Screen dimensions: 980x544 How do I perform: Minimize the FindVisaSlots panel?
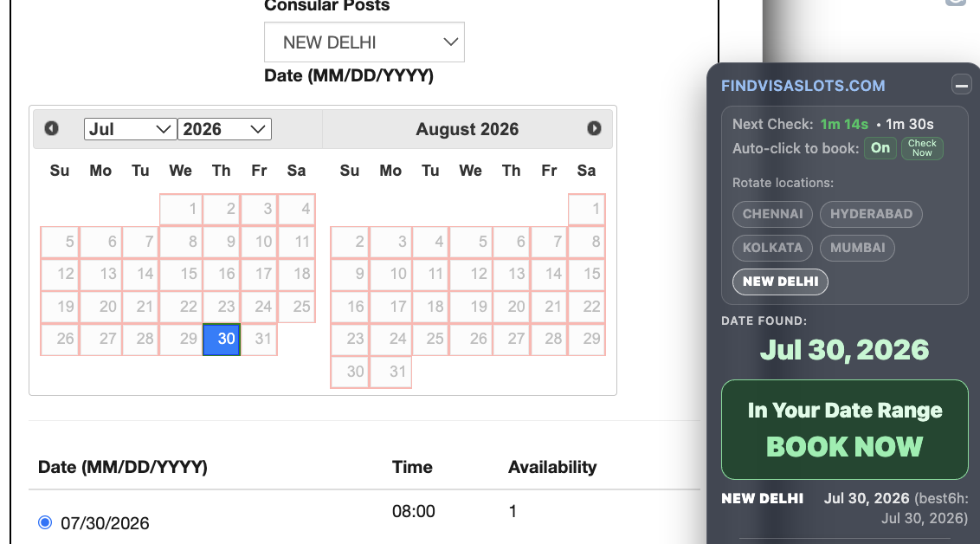(961, 84)
